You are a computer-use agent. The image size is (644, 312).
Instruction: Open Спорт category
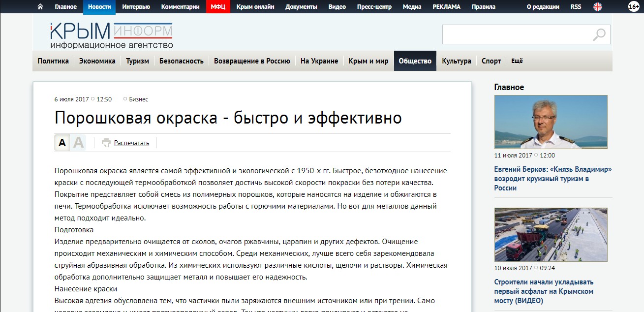tap(491, 61)
